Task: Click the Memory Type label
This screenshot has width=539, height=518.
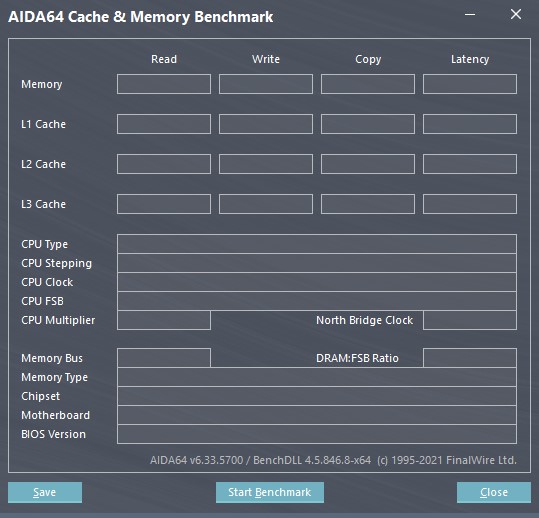Action: tap(54, 377)
